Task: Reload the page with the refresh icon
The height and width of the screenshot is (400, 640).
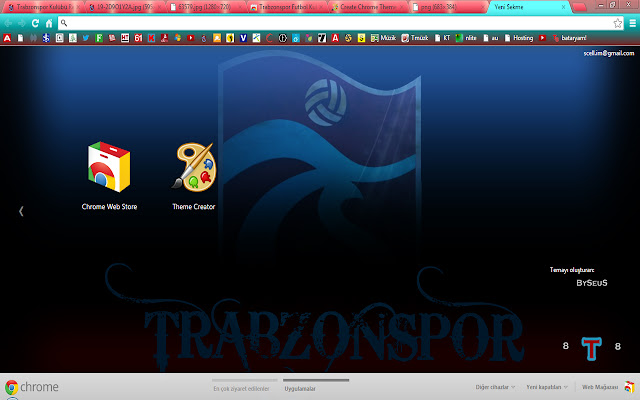Action: pyautogui.click(x=36, y=23)
